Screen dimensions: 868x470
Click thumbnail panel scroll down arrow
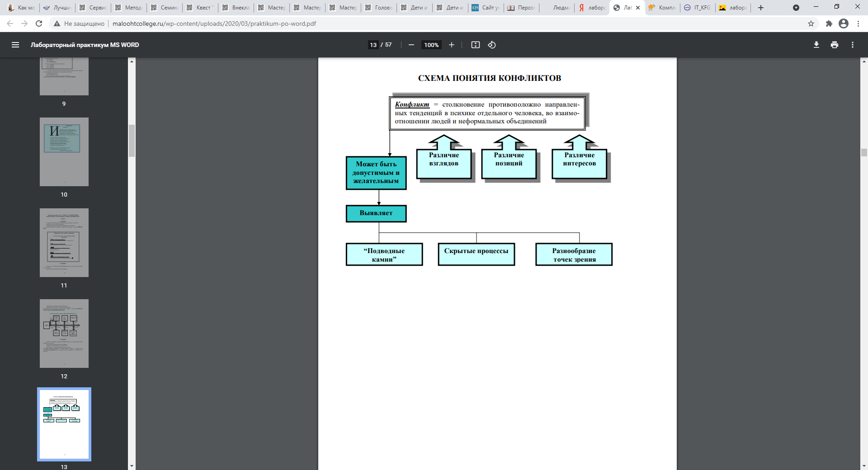click(x=132, y=466)
